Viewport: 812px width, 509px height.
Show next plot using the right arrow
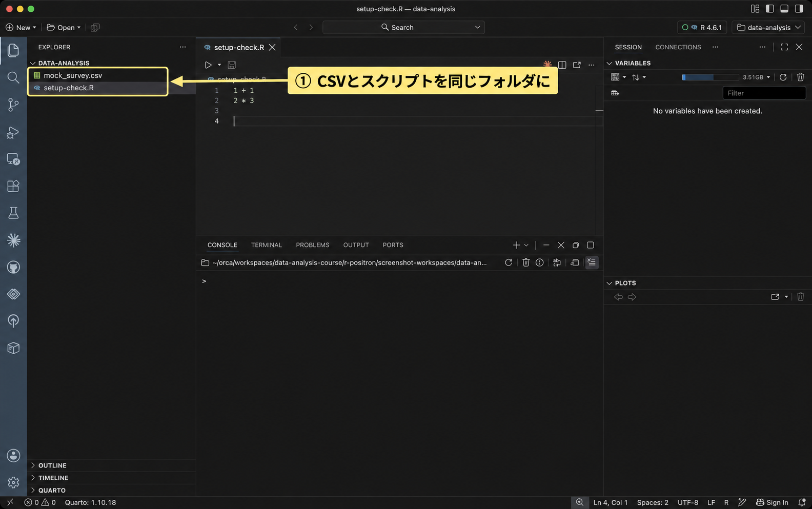tap(632, 297)
